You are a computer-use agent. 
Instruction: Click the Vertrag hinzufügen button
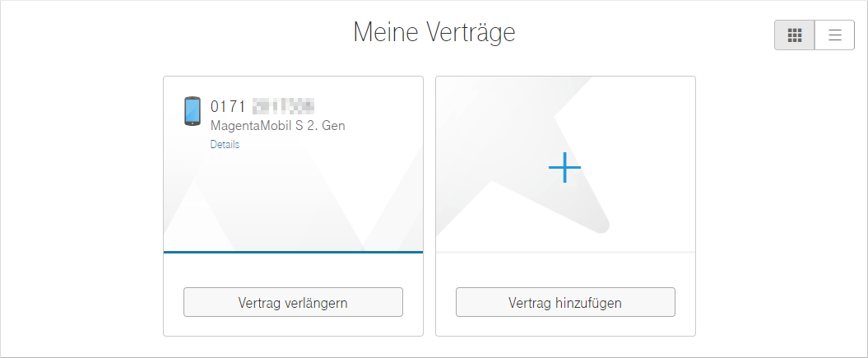565,302
